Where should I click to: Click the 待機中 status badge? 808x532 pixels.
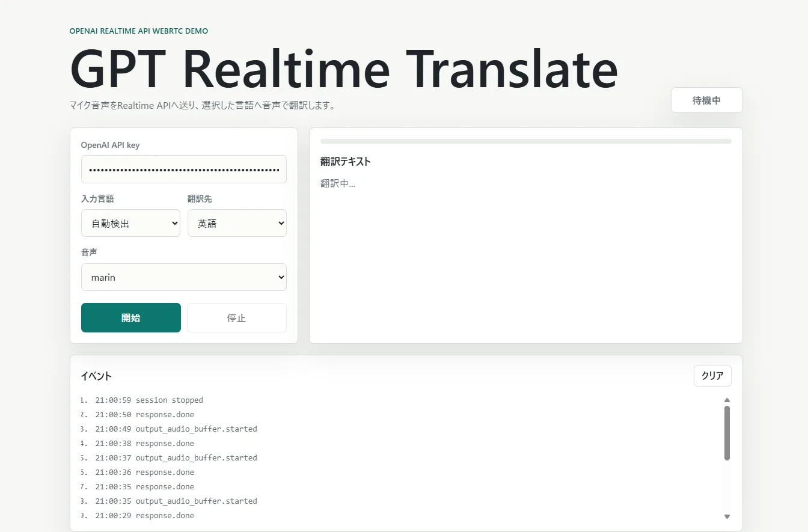(x=707, y=100)
